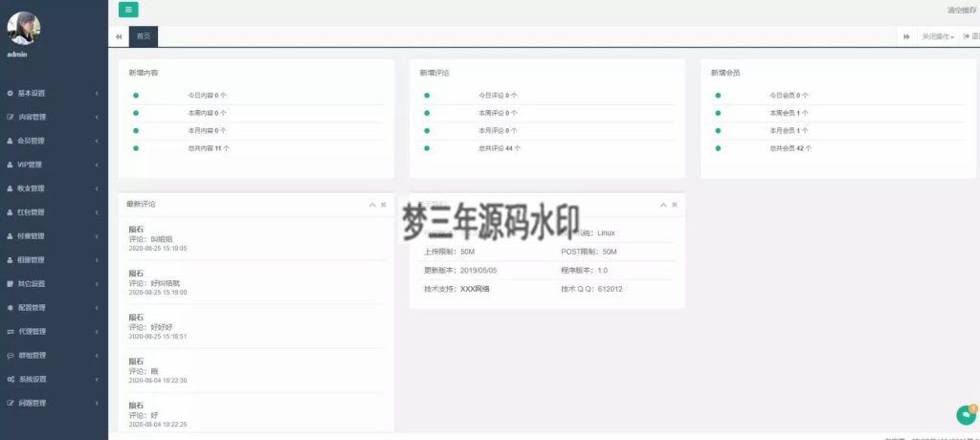Click the 今日内容 0 个 row
The width and height of the screenshot is (980, 440).
256,96
